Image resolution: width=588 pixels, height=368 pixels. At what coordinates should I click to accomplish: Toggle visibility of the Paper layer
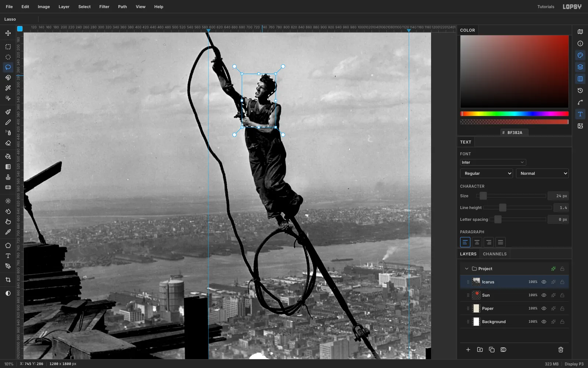click(x=544, y=308)
